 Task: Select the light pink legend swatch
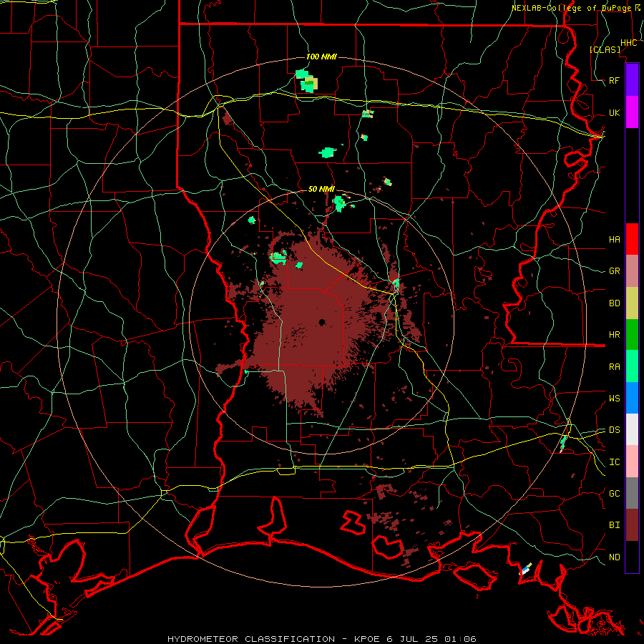(632, 462)
